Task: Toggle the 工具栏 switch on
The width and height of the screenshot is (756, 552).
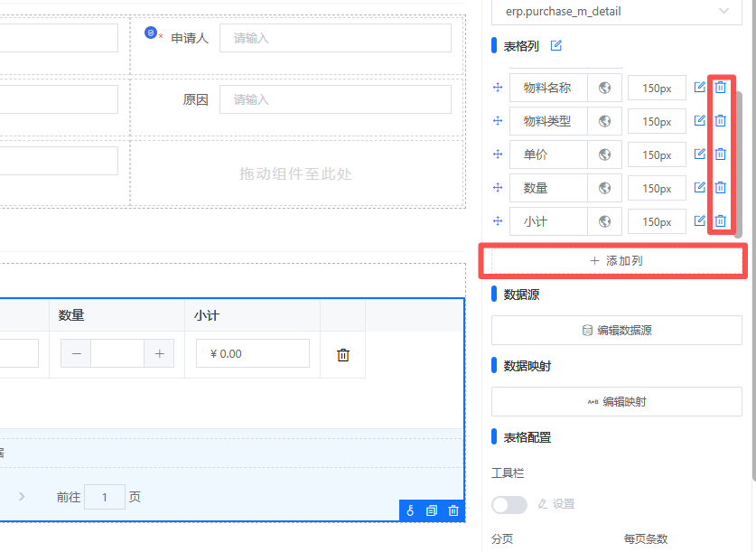Action: 509,504
